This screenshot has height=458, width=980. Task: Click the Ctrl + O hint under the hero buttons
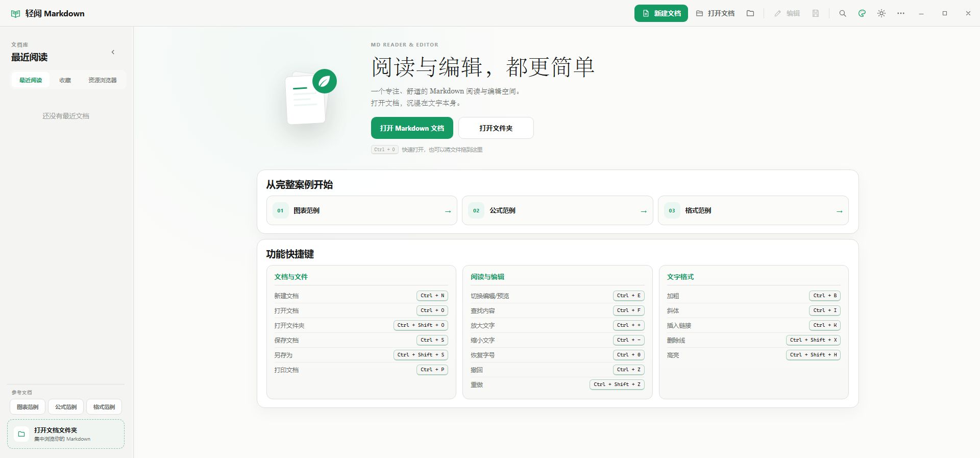point(384,150)
